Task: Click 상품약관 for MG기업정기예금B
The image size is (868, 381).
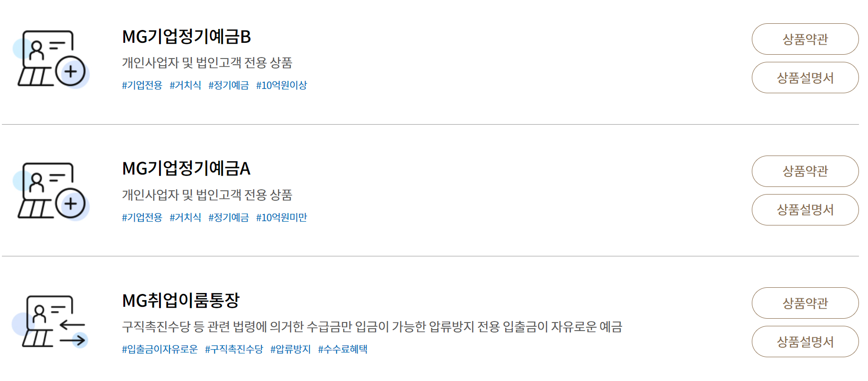Action: [805, 39]
